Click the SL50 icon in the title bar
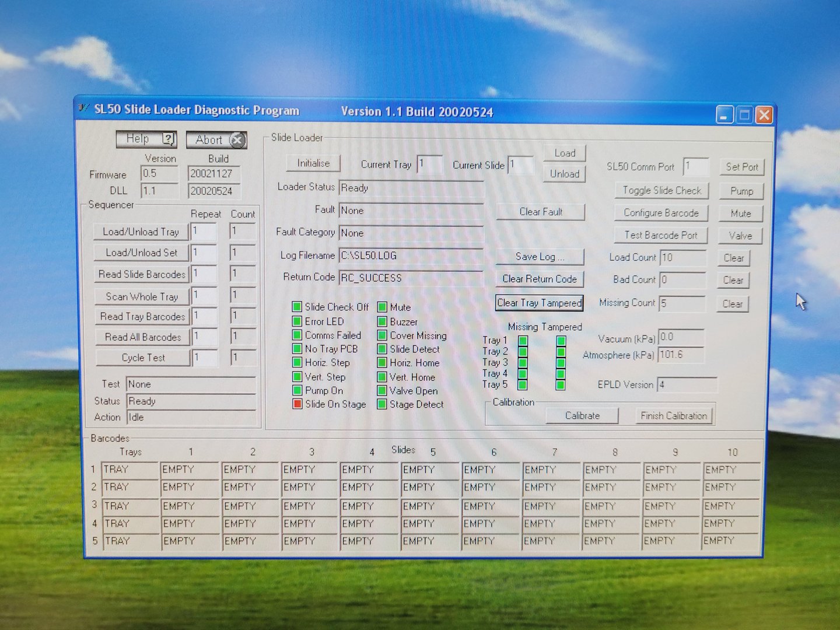Screen dimensions: 840x630 tap(83, 109)
